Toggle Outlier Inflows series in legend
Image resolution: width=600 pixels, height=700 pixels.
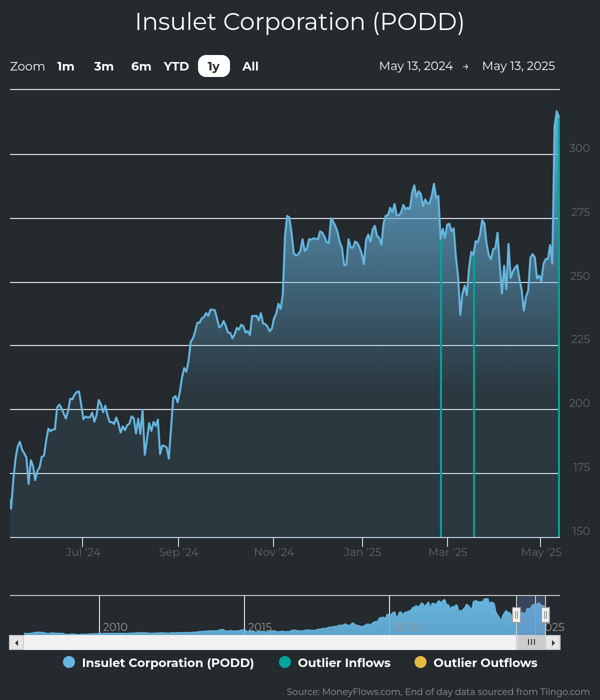(x=334, y=662)
